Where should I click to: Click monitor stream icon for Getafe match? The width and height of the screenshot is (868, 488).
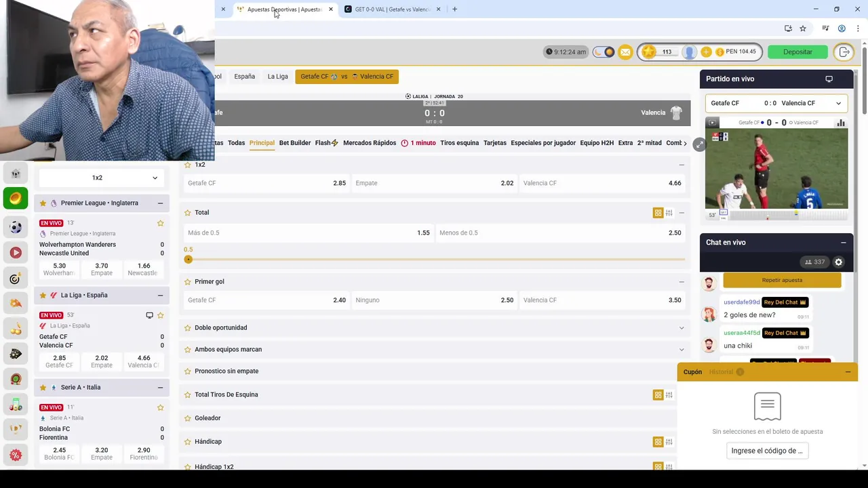coord(149,315)
